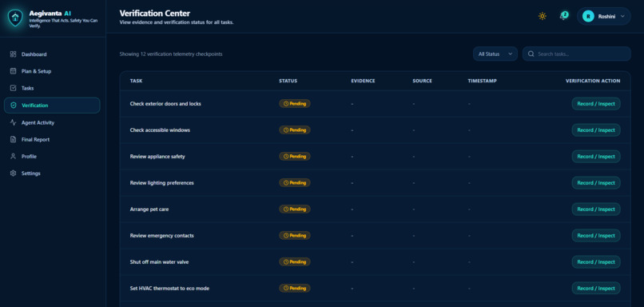Open the Tasks section
Viewport: 644px width, 307px height.
point(52,88)
